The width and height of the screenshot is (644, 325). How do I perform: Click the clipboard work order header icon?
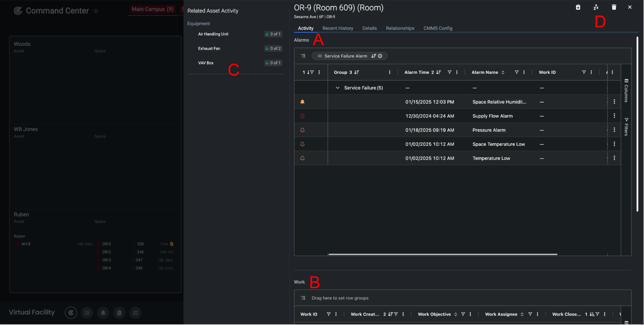click(x=578, y=7)
